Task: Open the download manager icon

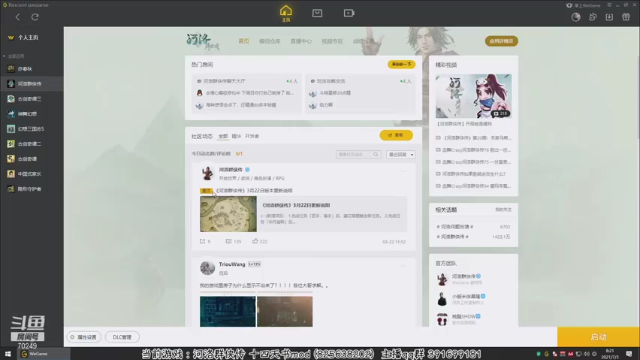Action: [x=609, y=17]
